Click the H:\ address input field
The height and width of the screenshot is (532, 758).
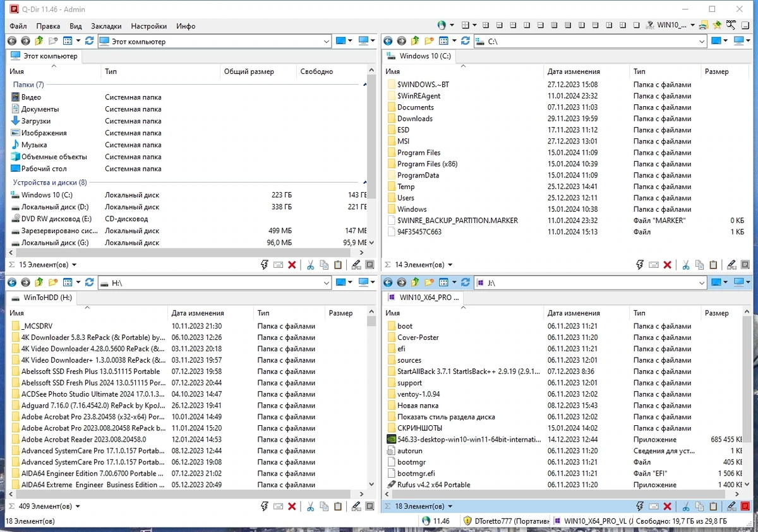pos(215,283)
